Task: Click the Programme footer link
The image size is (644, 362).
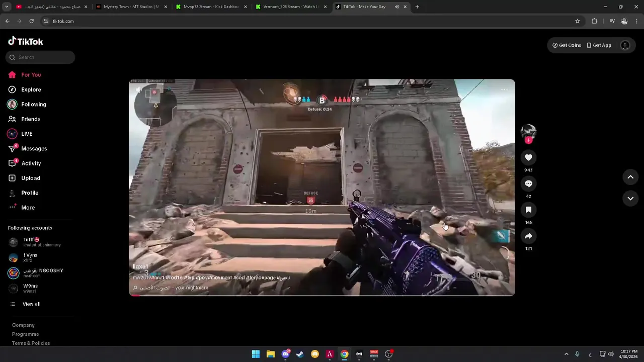Action: click(25, 334)
